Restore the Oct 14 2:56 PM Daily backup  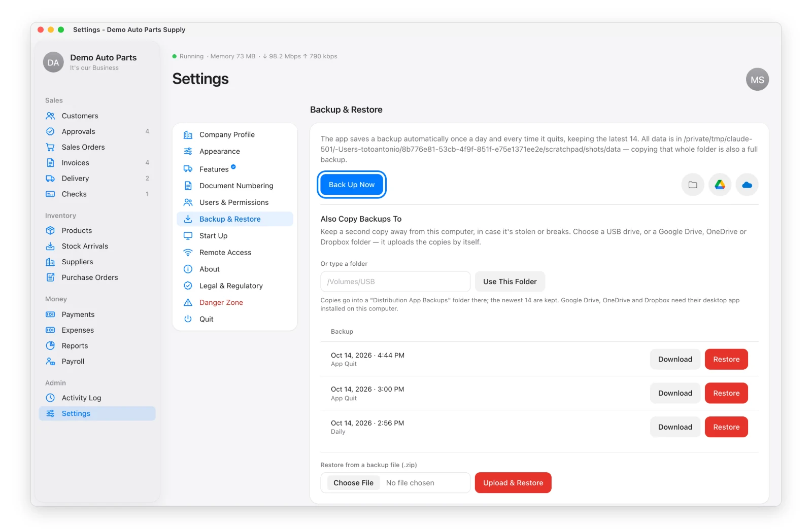[726, 427]
